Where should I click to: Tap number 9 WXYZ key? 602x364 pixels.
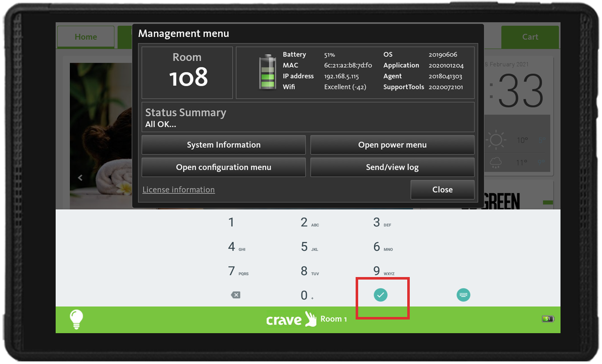[x=383, y=271]
